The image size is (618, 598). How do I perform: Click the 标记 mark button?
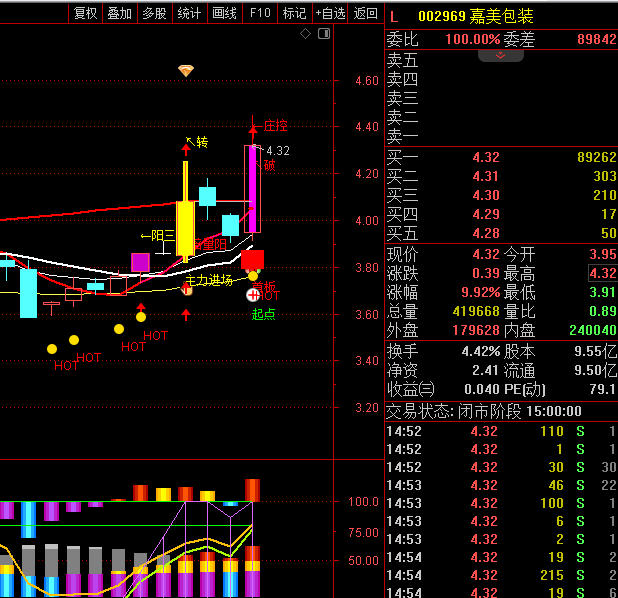294,13
